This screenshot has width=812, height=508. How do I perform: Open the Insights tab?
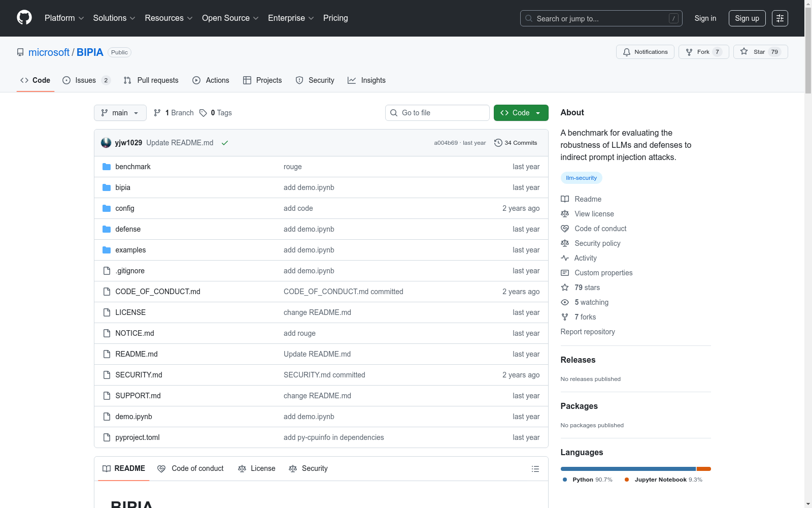[366, 80]
